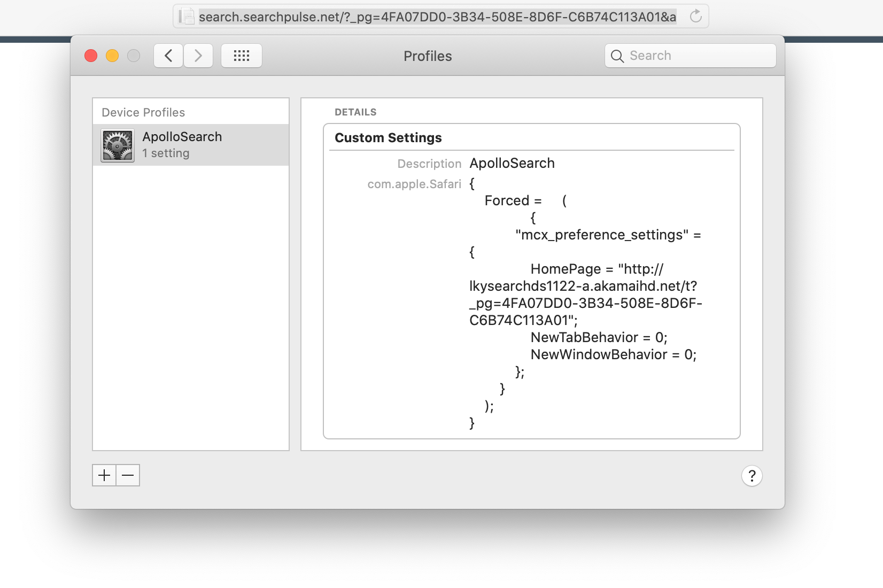Go forward with the right chevron button
This screenshot has height=588, width=883.
click(x=198, y=56)
